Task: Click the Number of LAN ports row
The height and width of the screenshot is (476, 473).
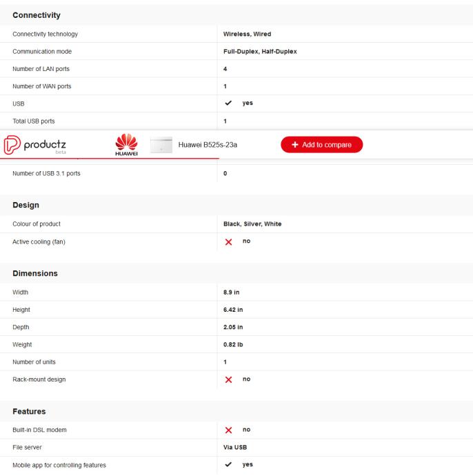Action: [236, 69]
